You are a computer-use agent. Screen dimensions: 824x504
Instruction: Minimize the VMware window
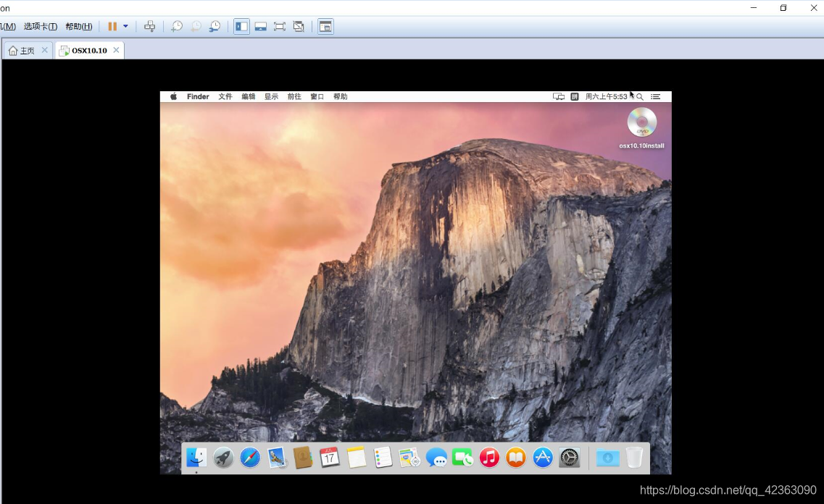coord(754,8)
